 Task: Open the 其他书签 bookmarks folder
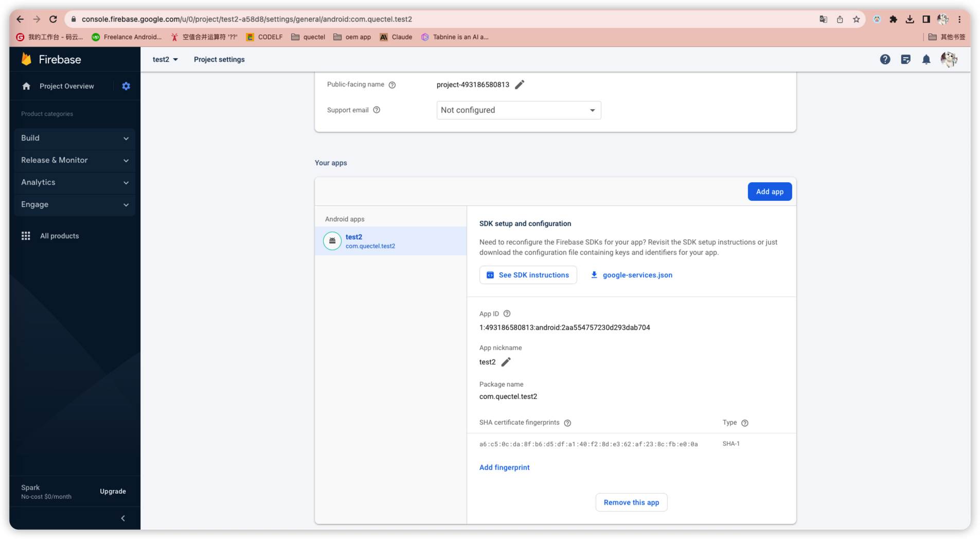(x=947, y=37)
